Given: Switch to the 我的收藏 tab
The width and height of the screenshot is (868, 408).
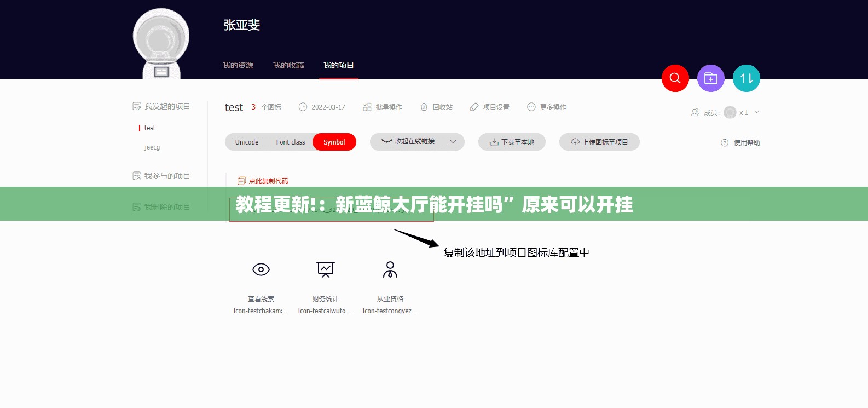Looking at the screenshot, I should [288, 65].
